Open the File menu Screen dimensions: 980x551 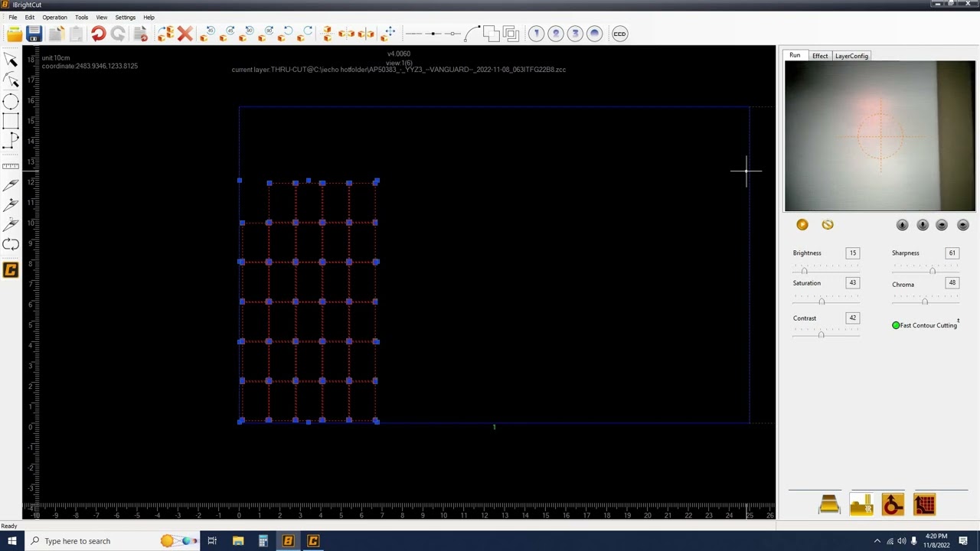(13, 17)
